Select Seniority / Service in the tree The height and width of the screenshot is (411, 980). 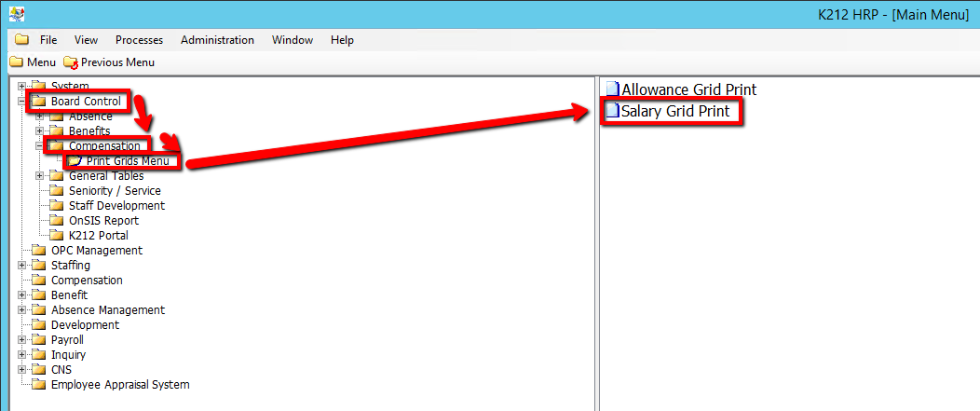115,191
